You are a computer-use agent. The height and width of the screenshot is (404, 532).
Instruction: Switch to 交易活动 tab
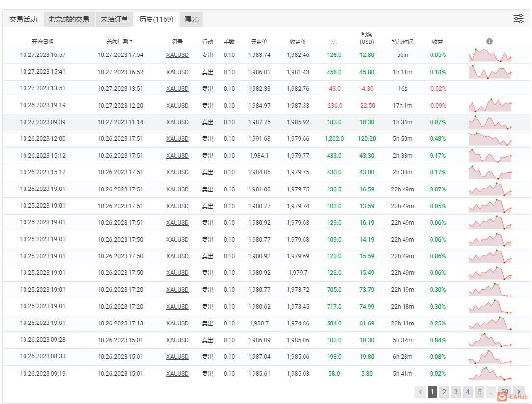pyautogui.click(x=24, y=19)
